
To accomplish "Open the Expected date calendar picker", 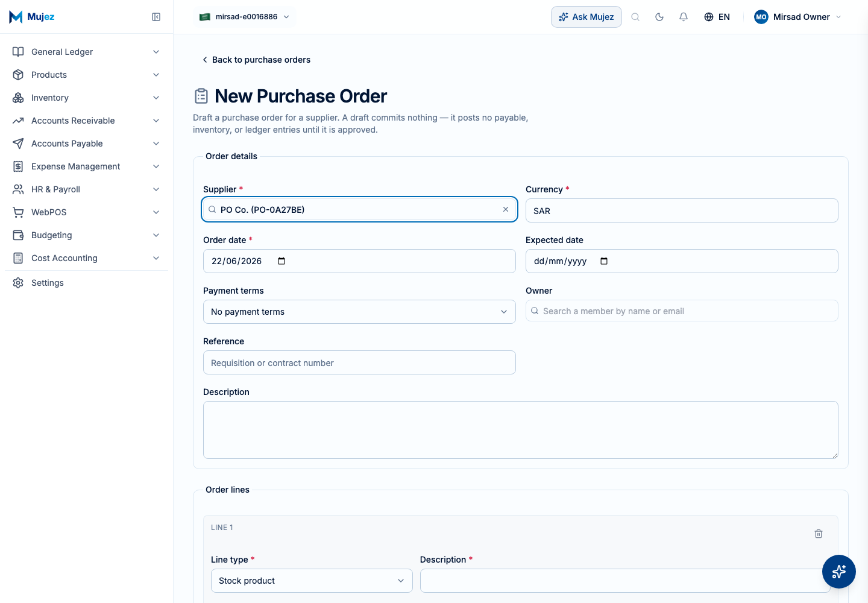I will (x=604, y=261).
